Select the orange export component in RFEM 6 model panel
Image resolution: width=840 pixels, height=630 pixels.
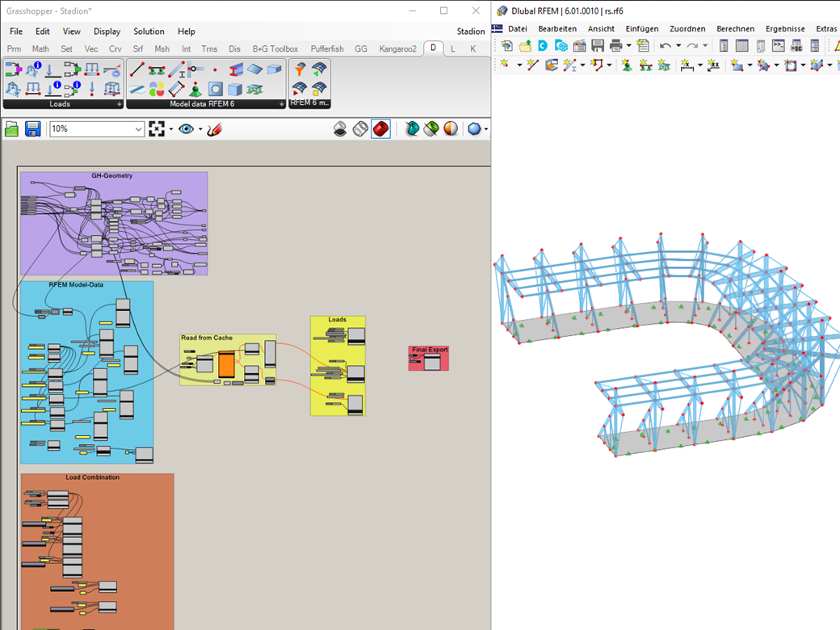pyautogui.click(x=300, y=69)
